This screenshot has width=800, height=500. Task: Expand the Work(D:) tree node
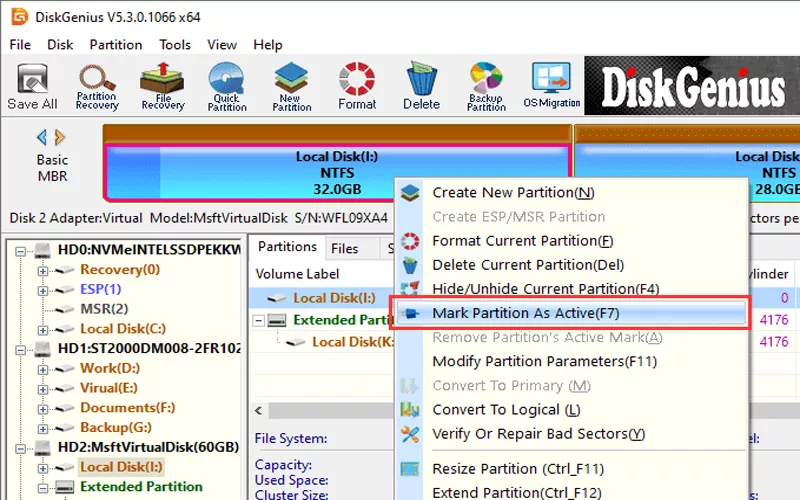(x=43, y=369)
